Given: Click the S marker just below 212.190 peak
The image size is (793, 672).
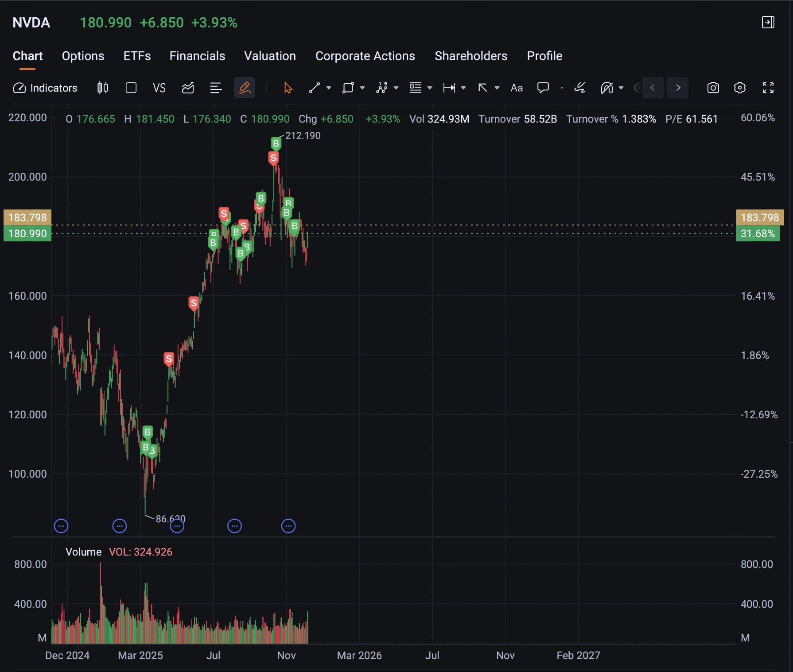Looking at the screenshot, I should coord(273,158).
